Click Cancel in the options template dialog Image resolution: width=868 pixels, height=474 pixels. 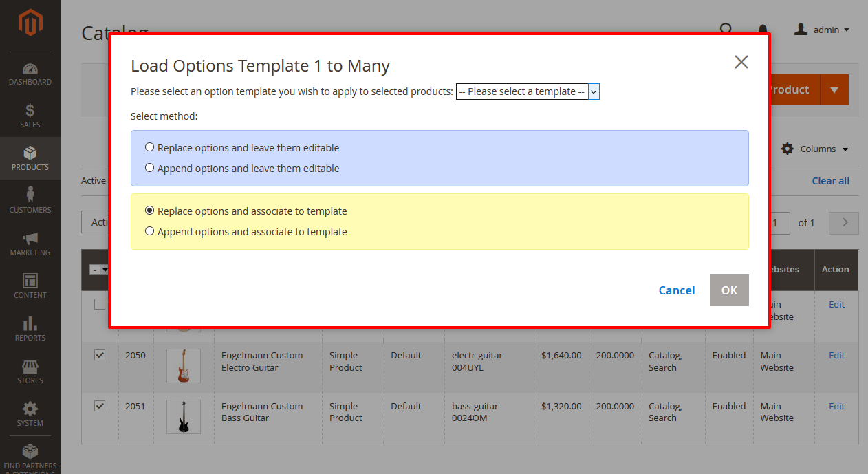click(676, 290)
